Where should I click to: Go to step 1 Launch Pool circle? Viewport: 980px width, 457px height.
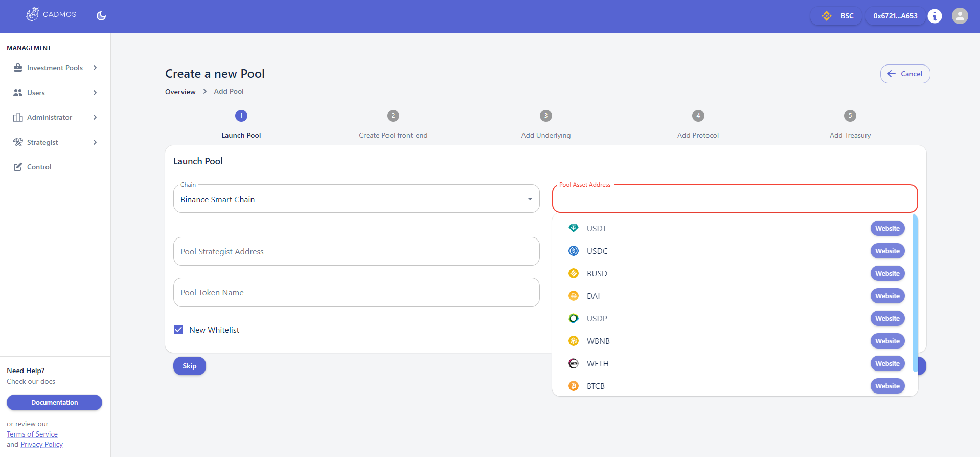[241, 116]
